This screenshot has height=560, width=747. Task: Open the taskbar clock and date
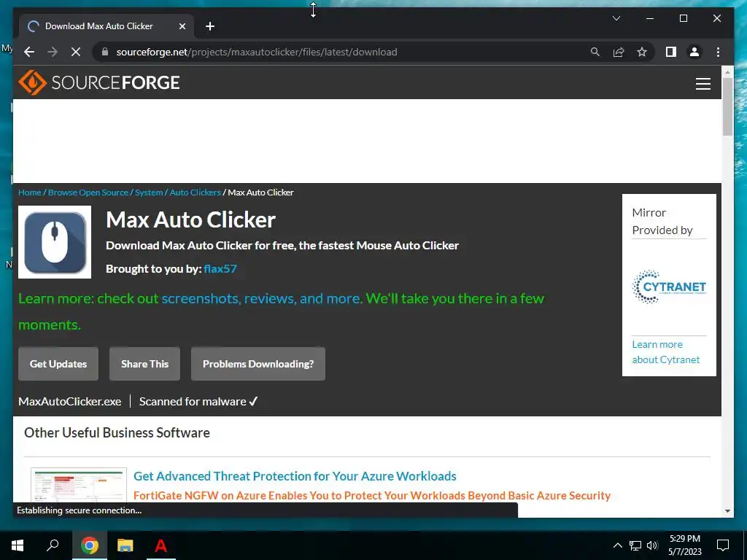[x=684, y=545]
